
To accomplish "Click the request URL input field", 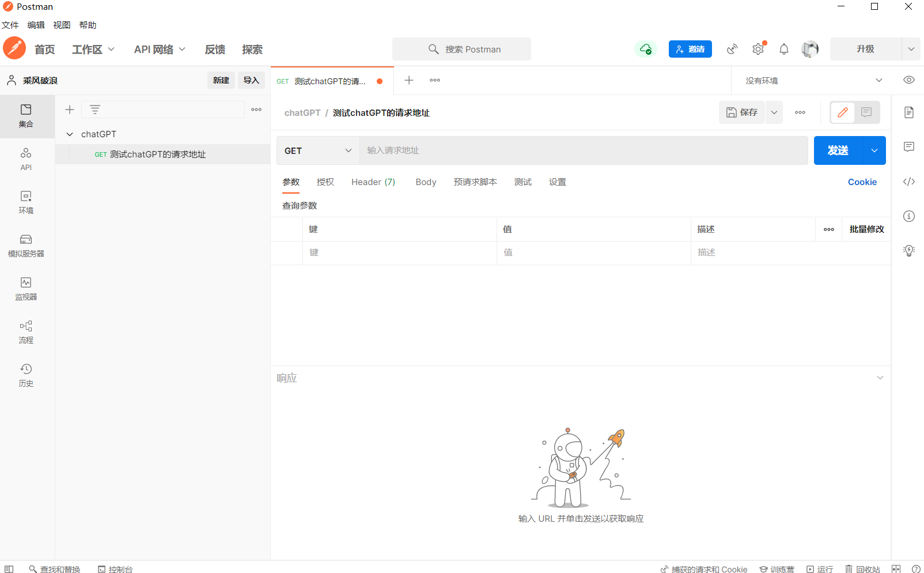I will point(584,150).
